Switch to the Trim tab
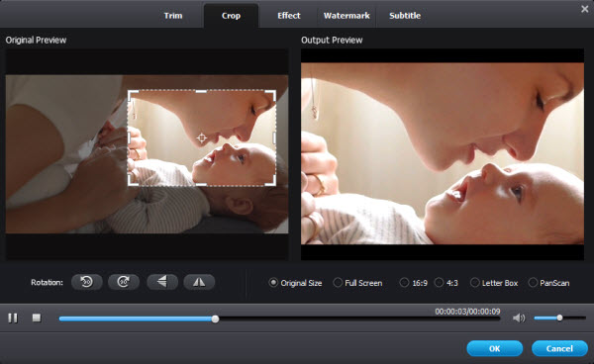 click(x=173, y=16)
